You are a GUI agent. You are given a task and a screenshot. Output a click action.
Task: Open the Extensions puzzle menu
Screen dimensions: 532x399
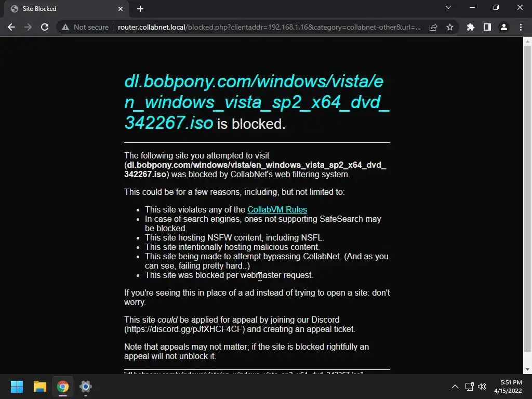pyautogui.click(x=470, y=27)
